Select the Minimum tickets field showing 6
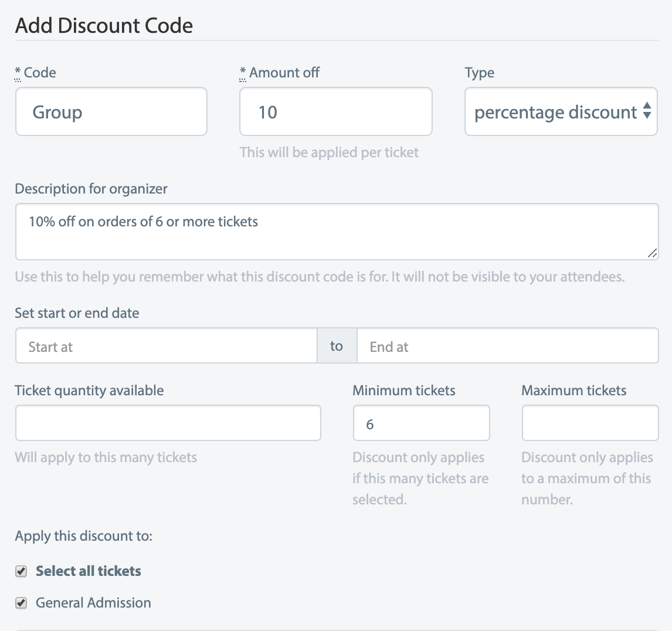Image resolution: width=672 pixels, height=631 pixels. coord(421,423)
